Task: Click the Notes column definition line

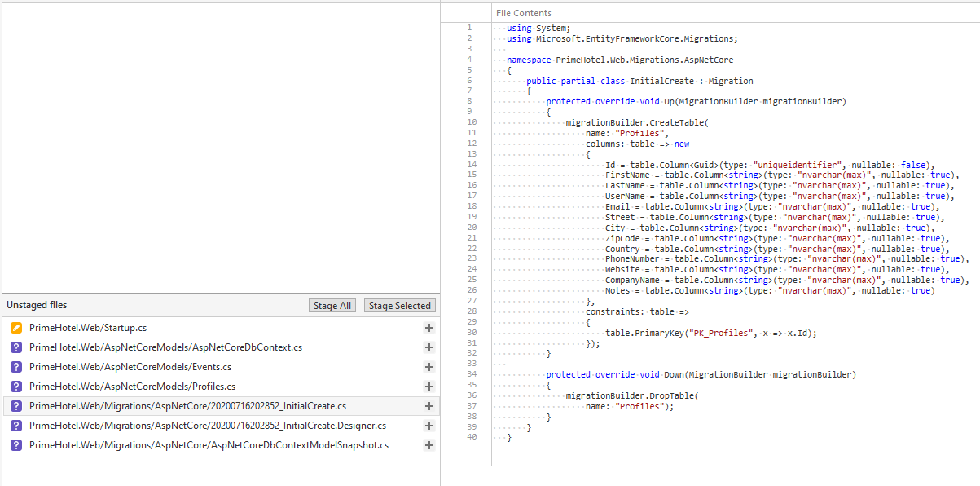Action: [x=770, y=290]
